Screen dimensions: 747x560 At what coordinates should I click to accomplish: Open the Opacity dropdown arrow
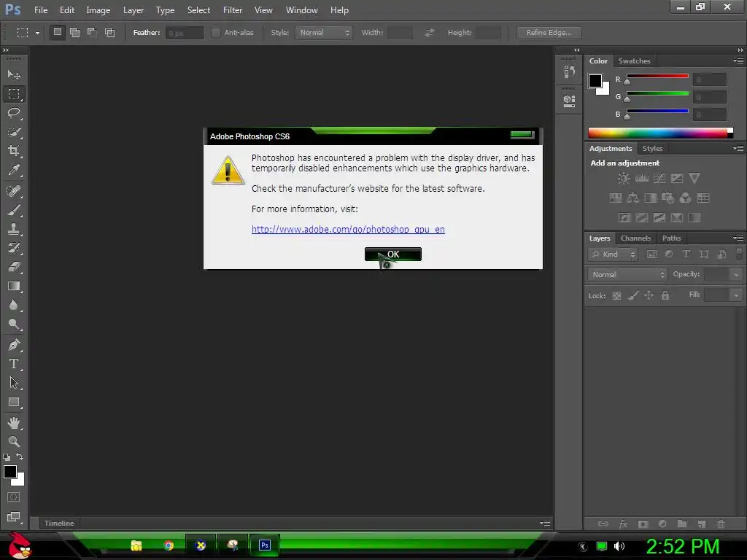tap(736, 274)
